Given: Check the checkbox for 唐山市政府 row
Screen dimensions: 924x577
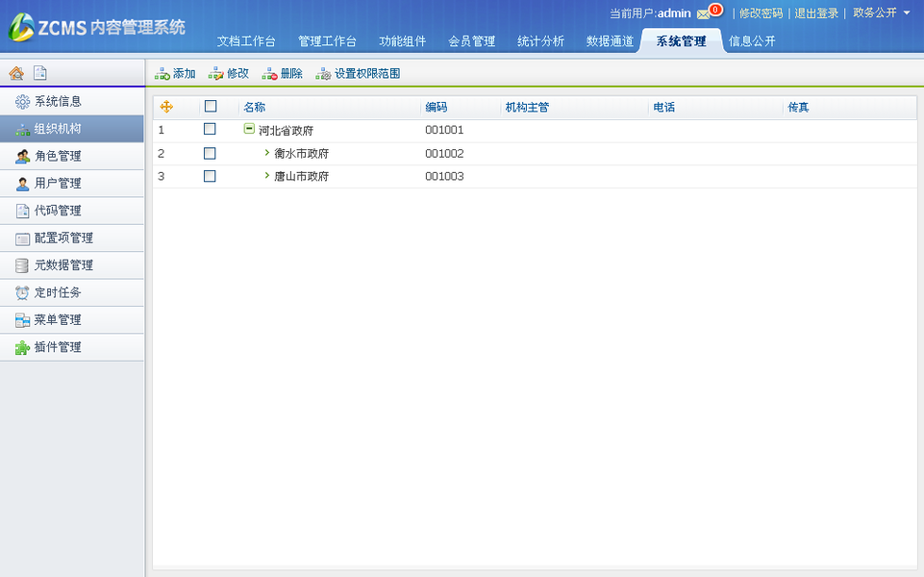Looking at the screenshot, I should coord(210,176).
